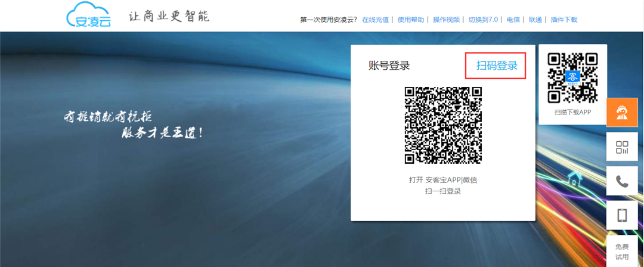Click the 免费试用 free trial button
Image resolution: width=644 pixels, height=267 pixels.
[622, 252]
